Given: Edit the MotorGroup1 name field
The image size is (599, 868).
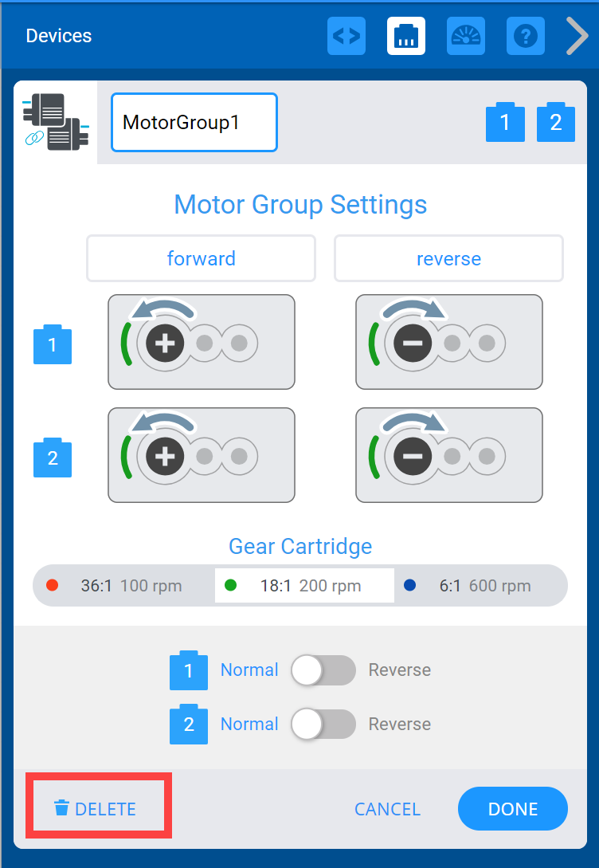Looking at the screenshot, I should [x=194, y=123].
